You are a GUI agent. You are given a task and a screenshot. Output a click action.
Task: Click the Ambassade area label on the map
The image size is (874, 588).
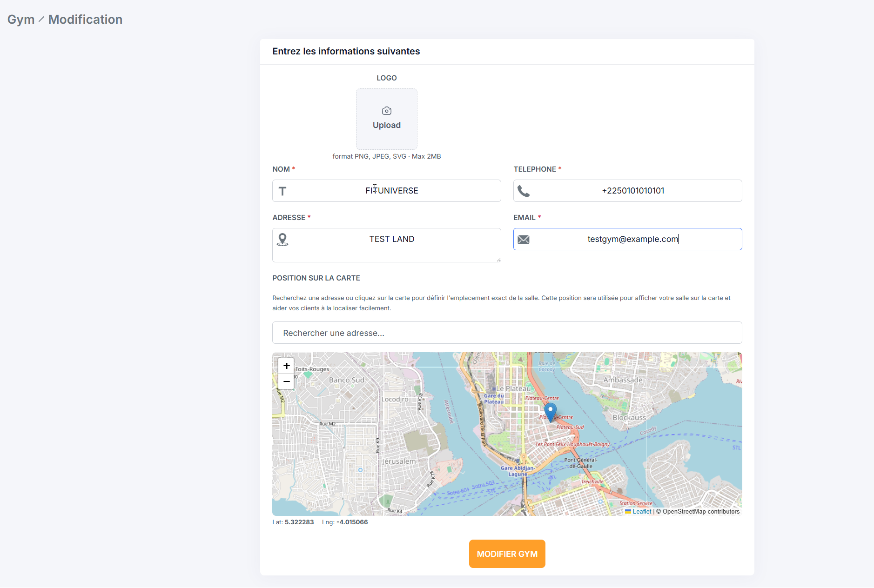623,380
